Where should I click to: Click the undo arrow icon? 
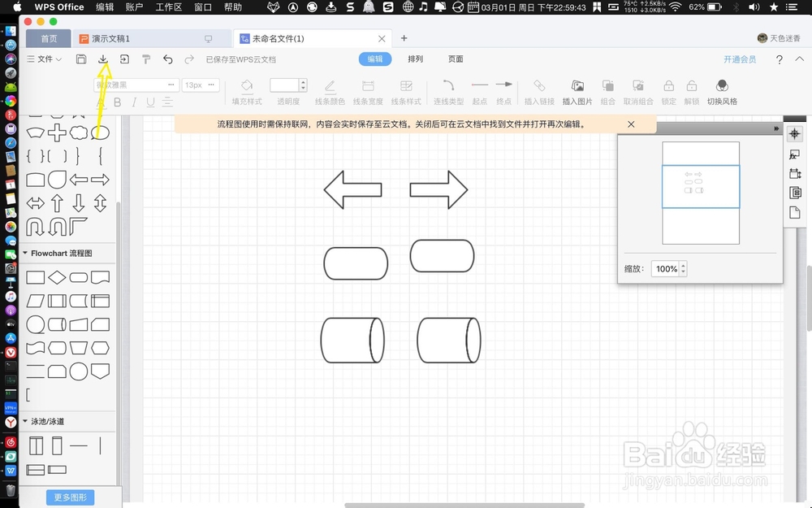point(169,59)
